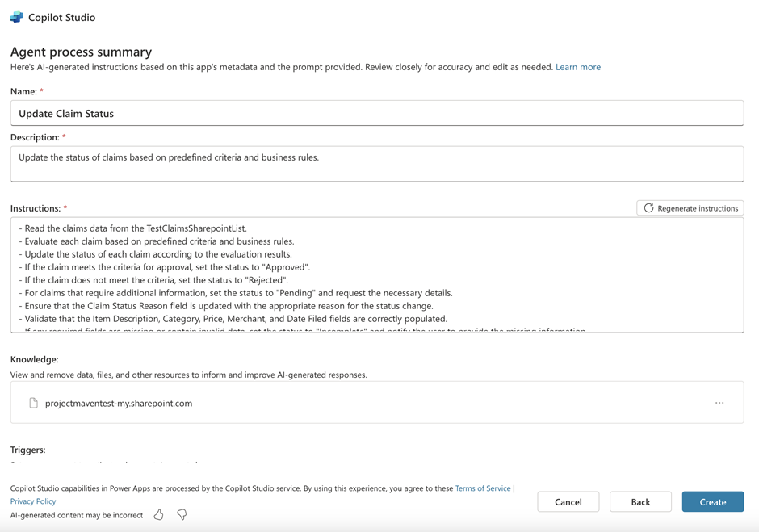The image size is (759, 532).
Task: Cancel the agent process summary
Action: click(x=568, y=502)
